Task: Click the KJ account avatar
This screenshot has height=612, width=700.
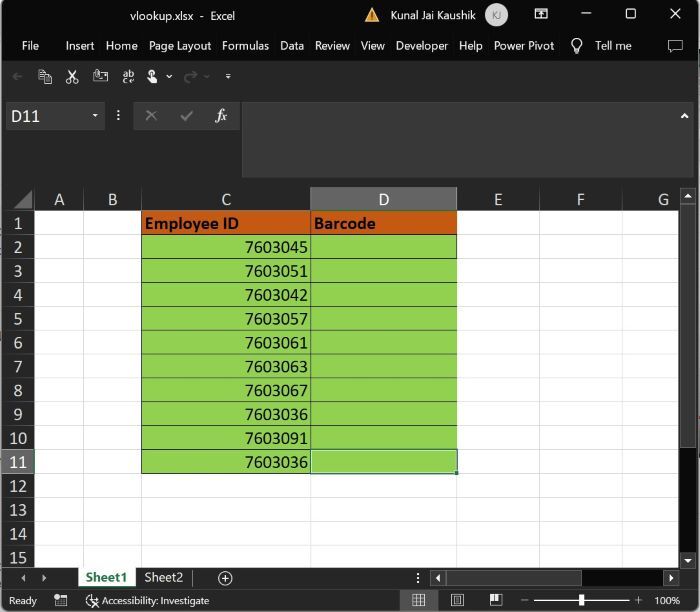Action: [496, 15]
